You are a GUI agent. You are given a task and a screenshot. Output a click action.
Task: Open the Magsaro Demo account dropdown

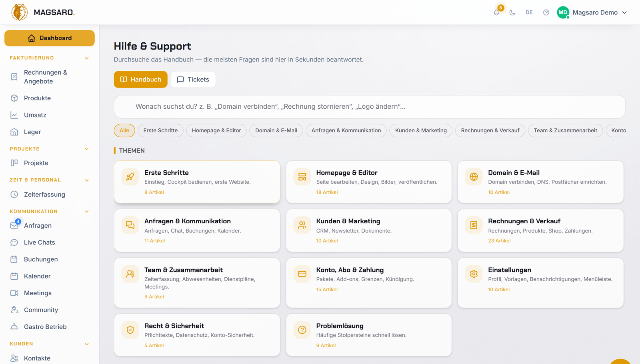(600, 12)
